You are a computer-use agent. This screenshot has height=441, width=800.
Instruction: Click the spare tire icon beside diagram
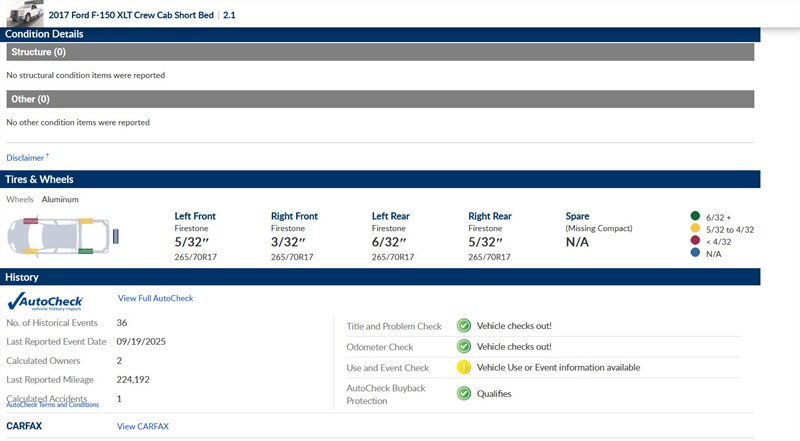117,237
